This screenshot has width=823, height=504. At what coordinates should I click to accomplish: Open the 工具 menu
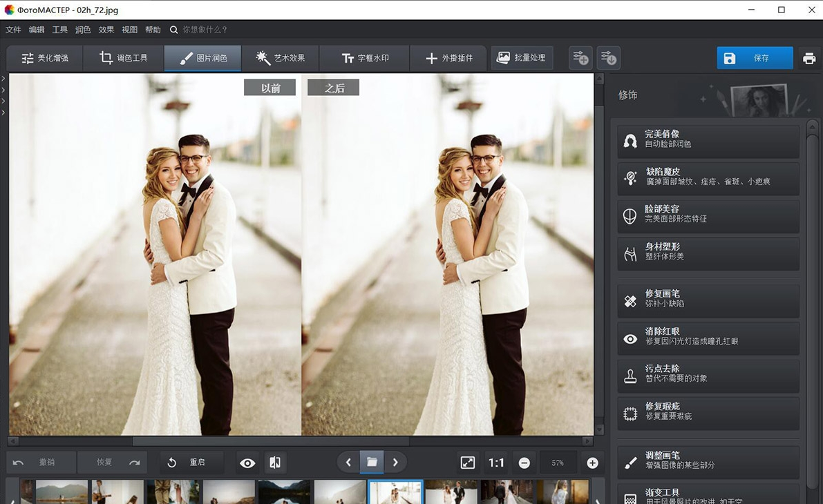click(x=59, y=30)
